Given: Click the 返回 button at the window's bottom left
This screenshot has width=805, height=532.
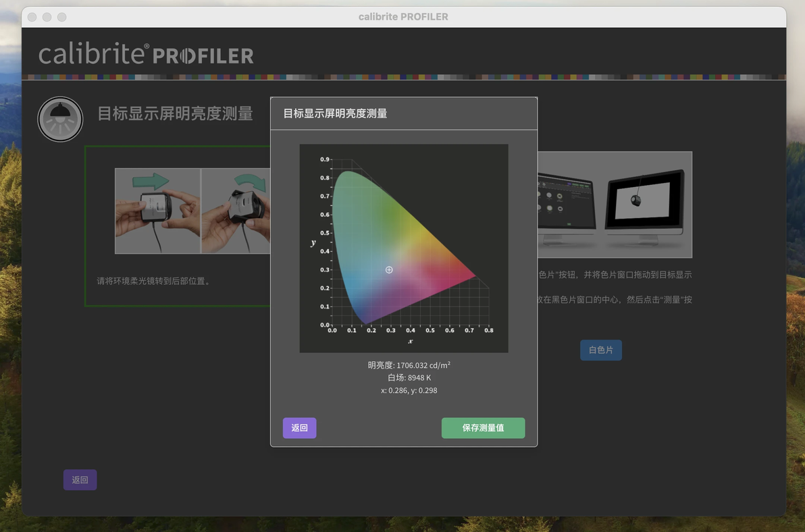Looking at the screenshot, I should [80, 479].
